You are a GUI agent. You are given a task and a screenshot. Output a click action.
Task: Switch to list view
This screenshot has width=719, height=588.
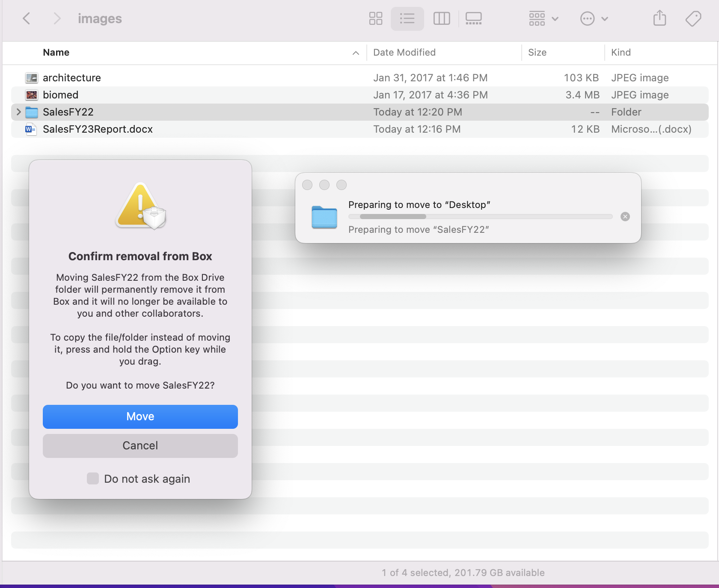(x=407, y=18)
